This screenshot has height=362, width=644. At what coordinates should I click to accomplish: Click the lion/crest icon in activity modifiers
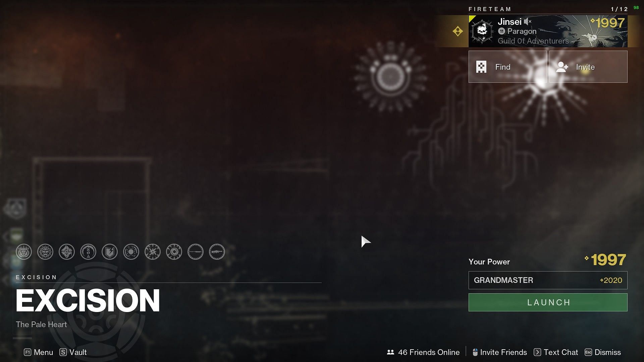click(23, 251)
